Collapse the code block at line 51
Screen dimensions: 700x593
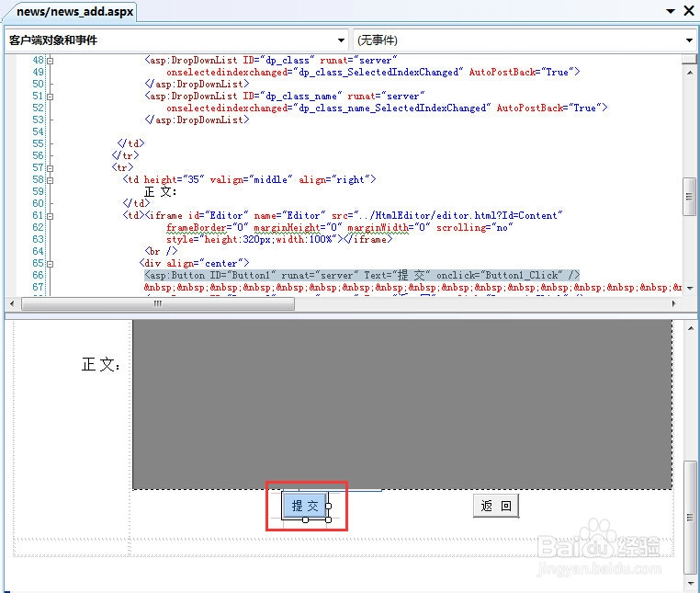point(50,97)
